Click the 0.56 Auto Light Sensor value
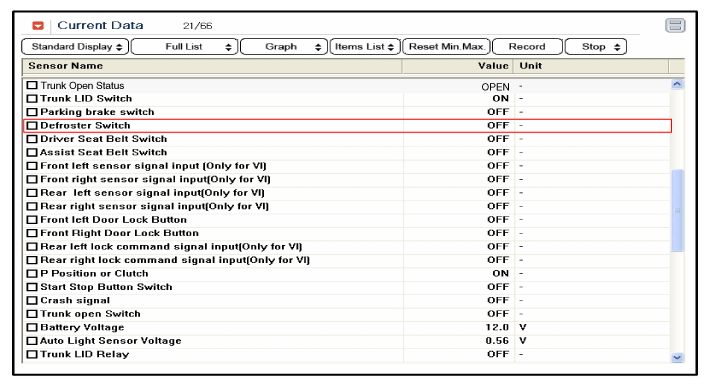This screenshot has height=387, width=711. click(x=497, y=341)
